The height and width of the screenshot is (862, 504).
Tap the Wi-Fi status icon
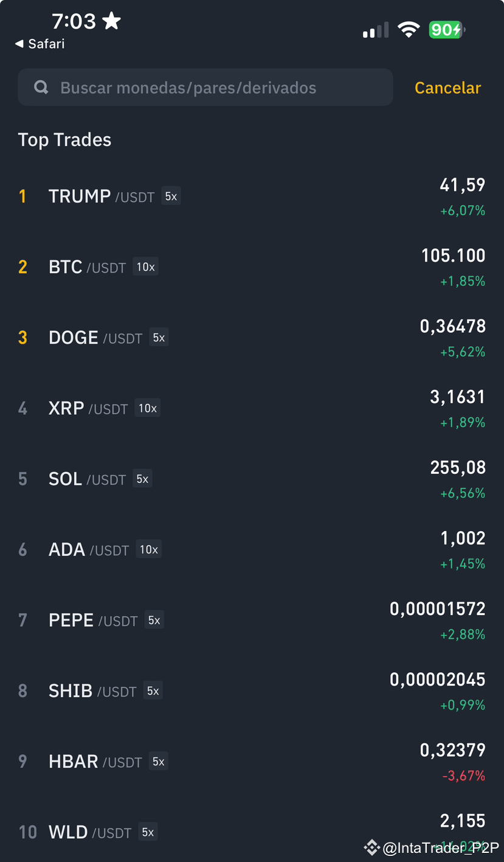(x=409, y=29)
